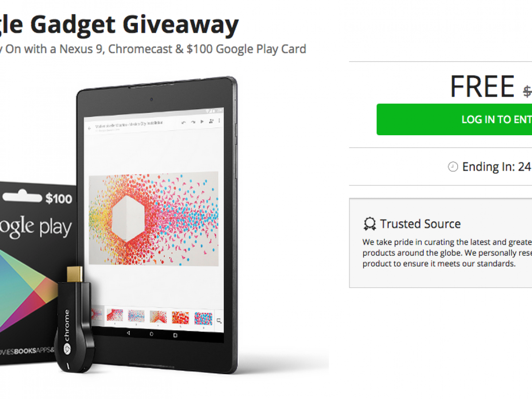The width and height of the screenshot is (532, 399).
Task: Tap the Android home circle button
Action: (152, 333)
